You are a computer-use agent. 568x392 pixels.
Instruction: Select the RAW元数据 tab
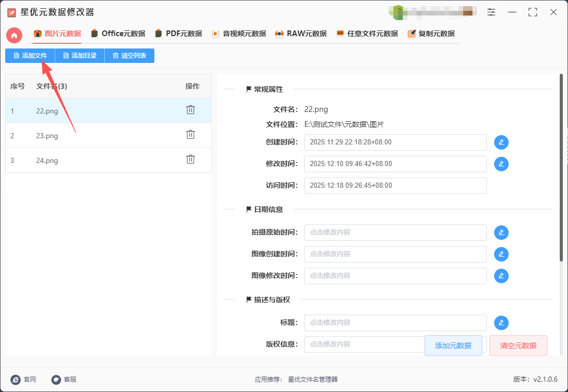pyautogui.click(x=301, y=34)
